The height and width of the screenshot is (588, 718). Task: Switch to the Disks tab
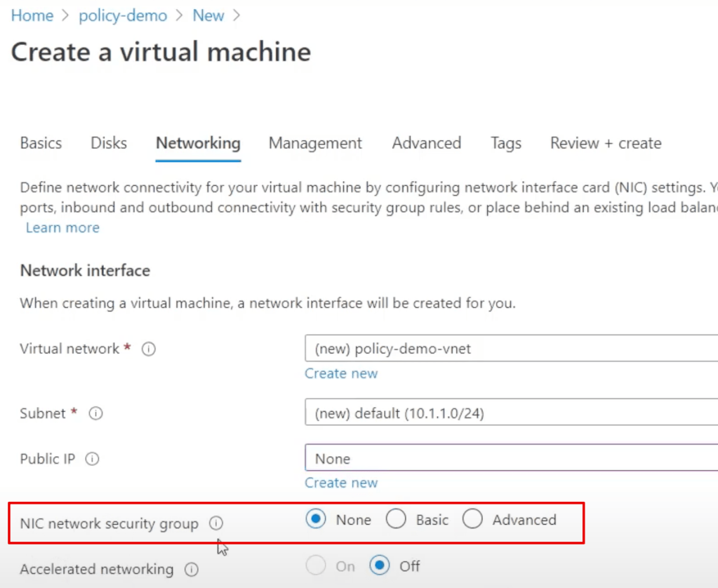coord(109,143)
